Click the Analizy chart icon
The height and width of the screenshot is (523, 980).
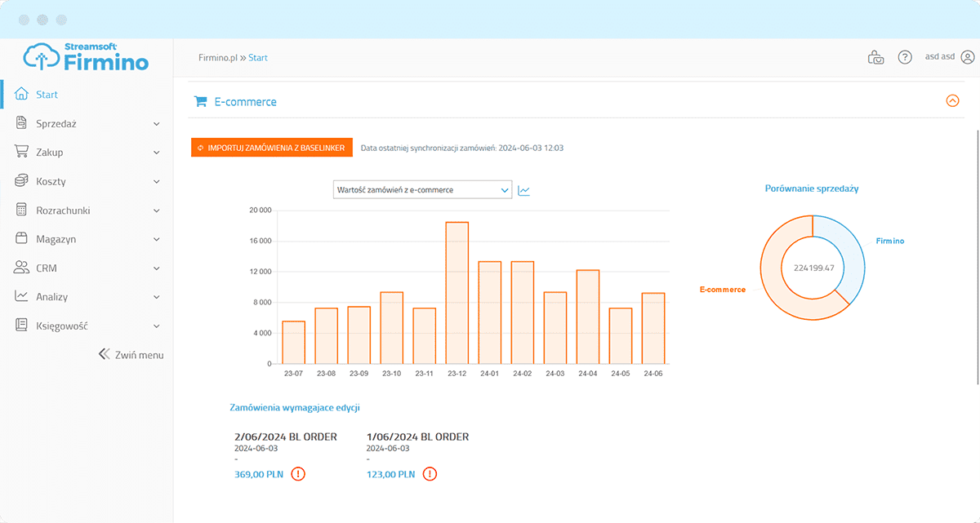[x=22, y=297]
